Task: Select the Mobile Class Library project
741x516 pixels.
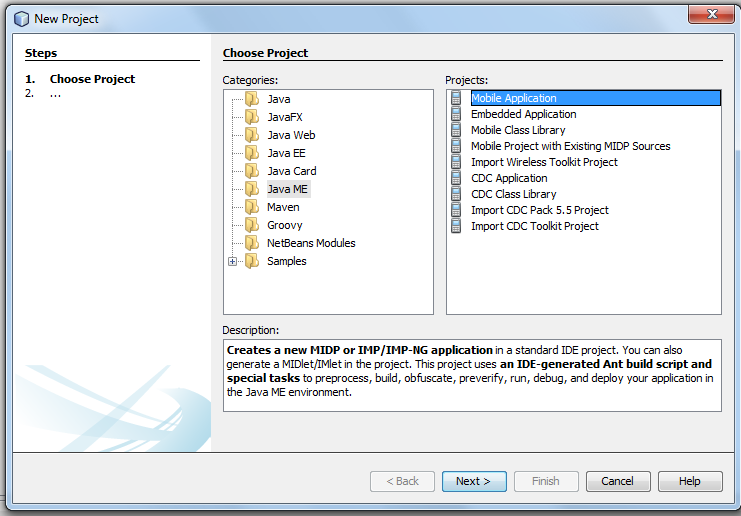Action: pos(518,130)
